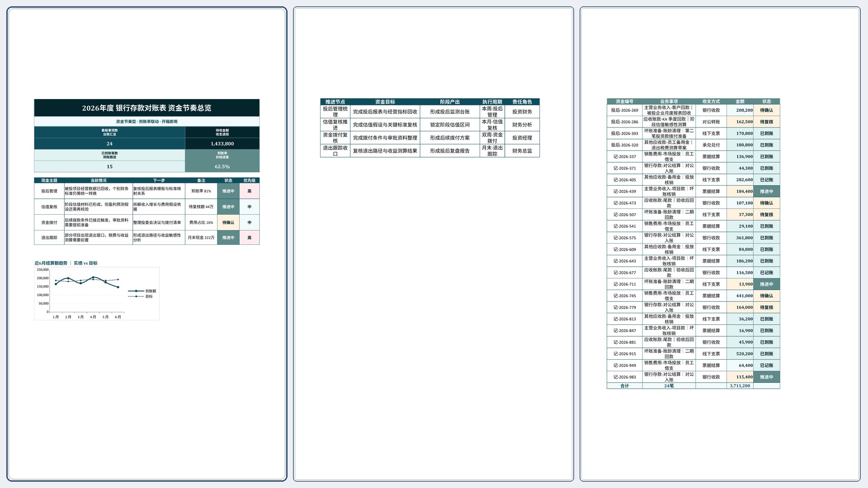Select the ledger ID '记-2026-983'
Viewport: 868px width, 488px height.
(624, 377)
